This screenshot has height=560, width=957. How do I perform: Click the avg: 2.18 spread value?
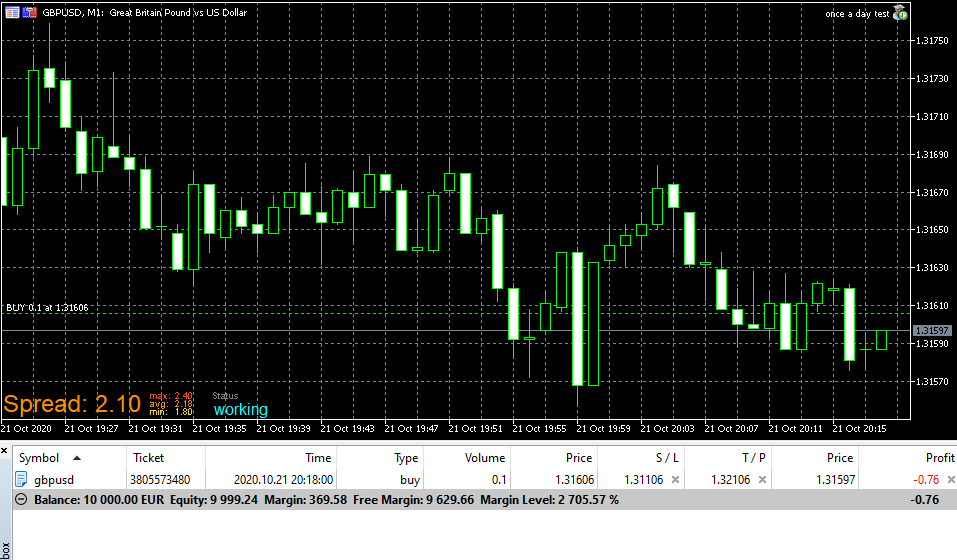(x=171, y=404)
